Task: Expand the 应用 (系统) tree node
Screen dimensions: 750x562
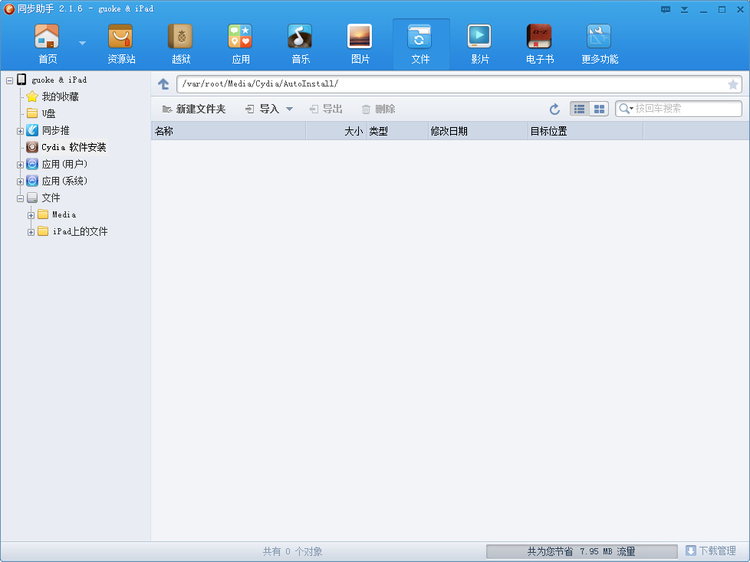Action: point(20,182)
